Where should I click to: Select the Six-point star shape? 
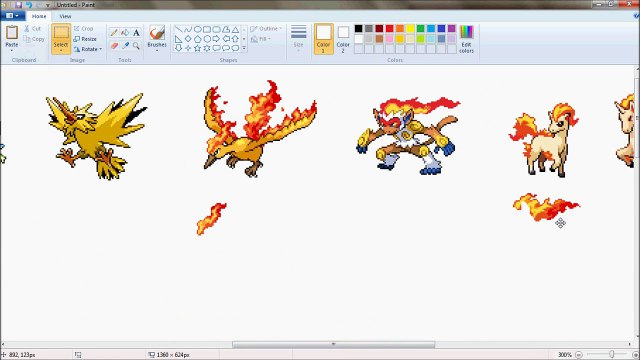207,48
